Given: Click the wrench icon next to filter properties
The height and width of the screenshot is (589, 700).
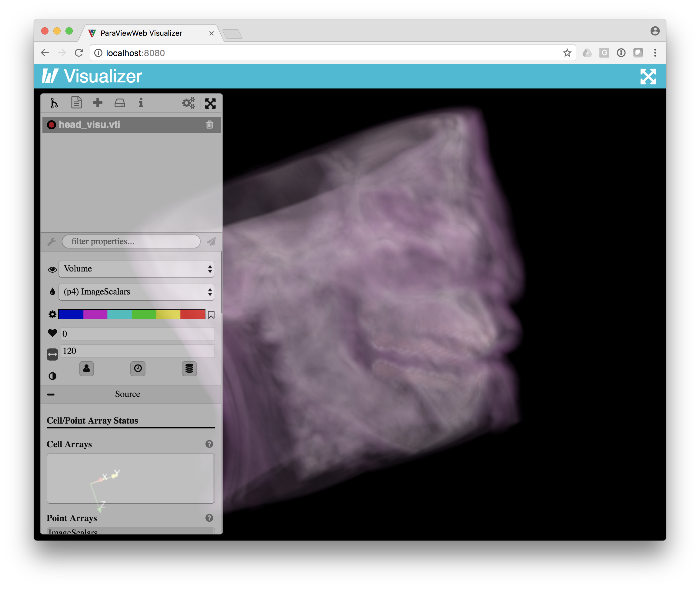Looking at the screenshot, I should point(52,241).
